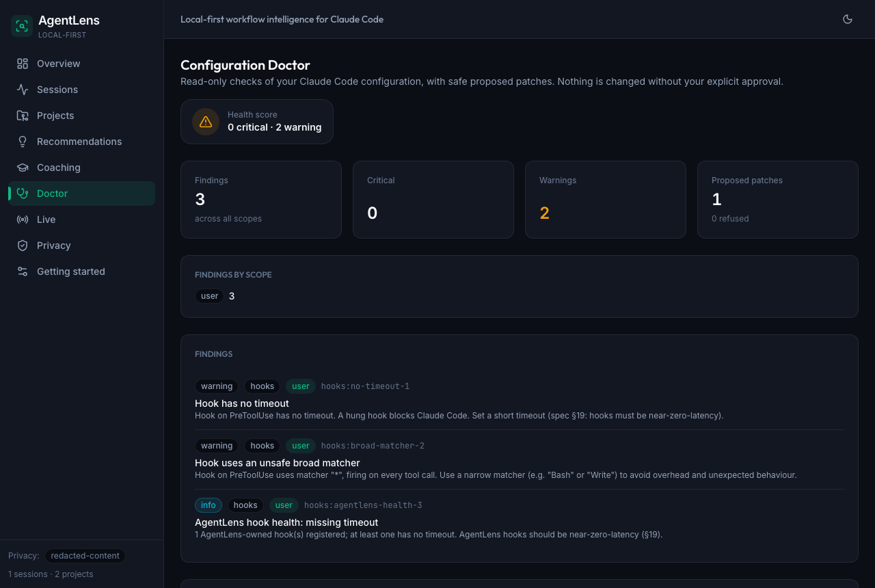This screenshot has width=875, height=588.
Task: Open the Projects section
Action: [82, 116]
